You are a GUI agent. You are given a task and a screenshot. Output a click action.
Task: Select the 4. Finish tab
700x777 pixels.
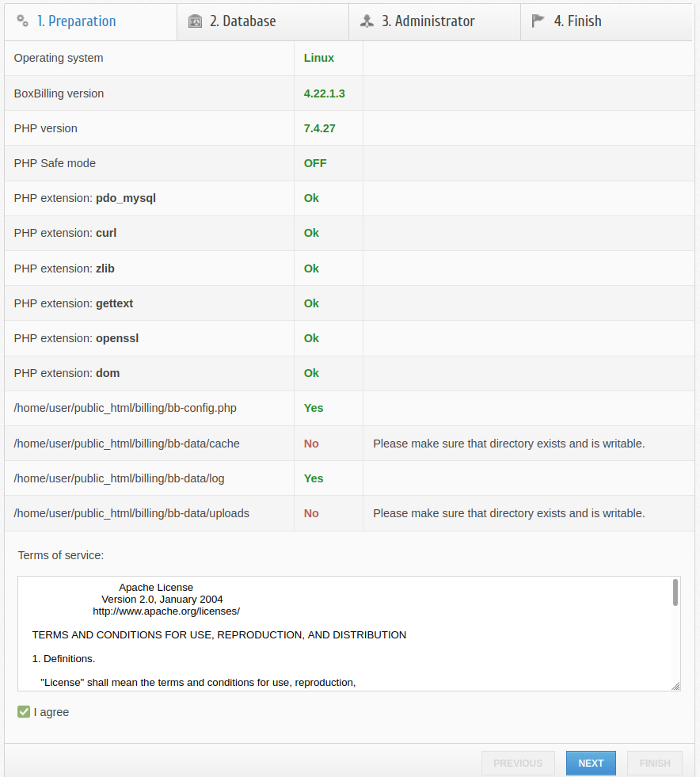point(577,21)
